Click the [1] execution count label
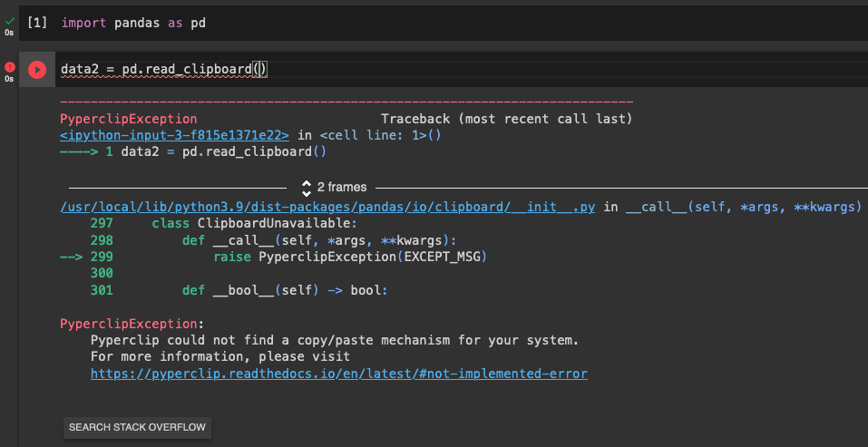Image resolution: width=868 pixels, height=447 pixels. coord(37,24)
